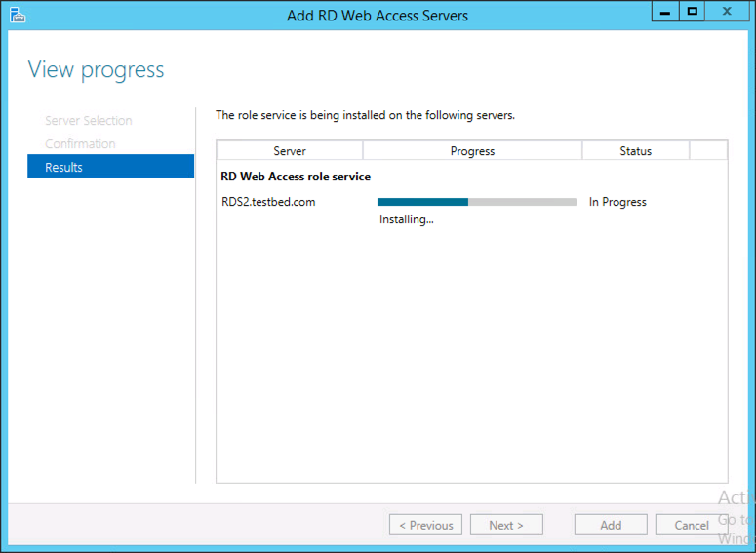Minimize the Add RD Web Access Servers window
Viewport: 756px width, 553px height.
click(665, 11)
